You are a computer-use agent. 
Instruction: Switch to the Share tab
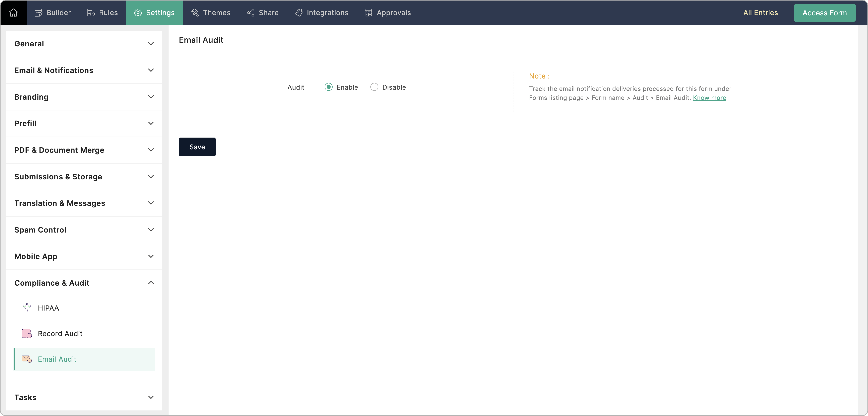tap(263, 12)
